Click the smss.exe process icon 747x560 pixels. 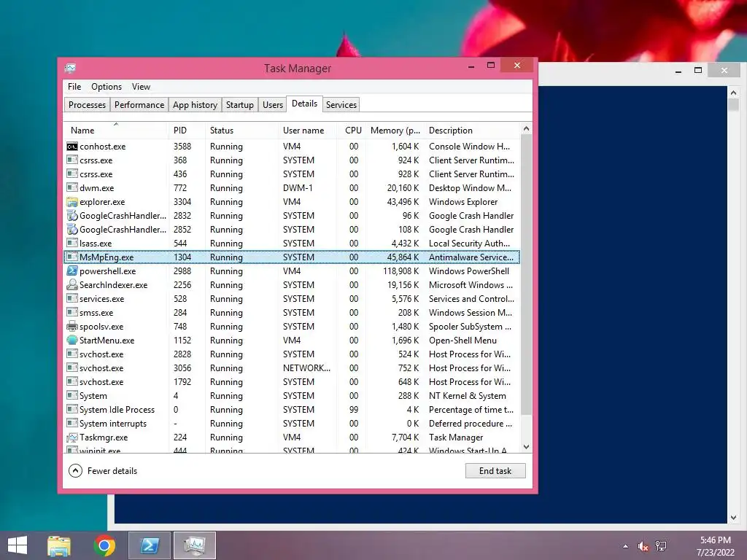(72, 313)
